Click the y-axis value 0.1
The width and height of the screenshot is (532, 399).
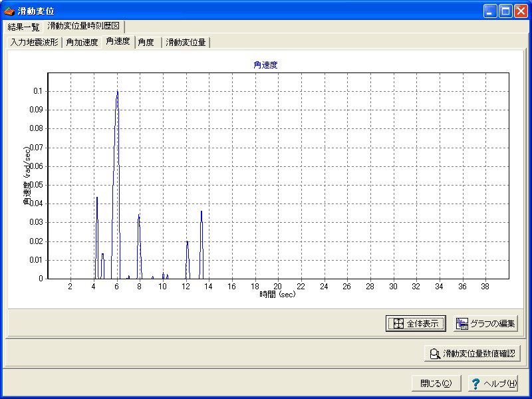coord(39,91)
